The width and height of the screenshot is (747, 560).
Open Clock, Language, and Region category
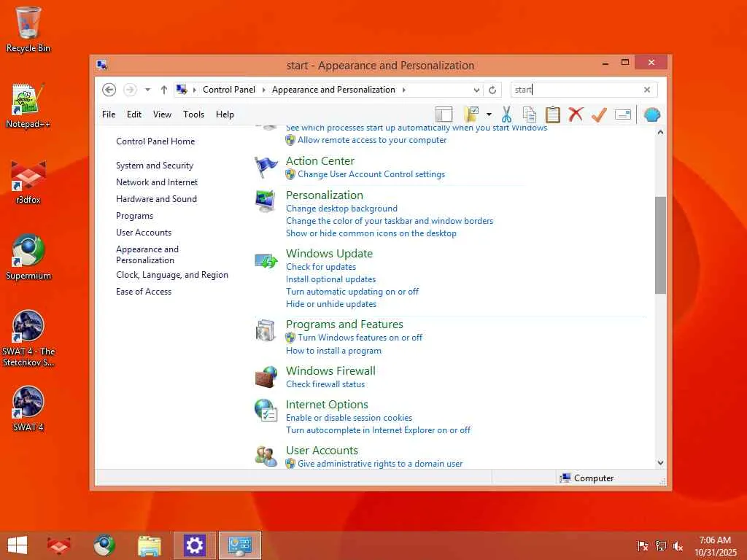(x=172, y=275)
